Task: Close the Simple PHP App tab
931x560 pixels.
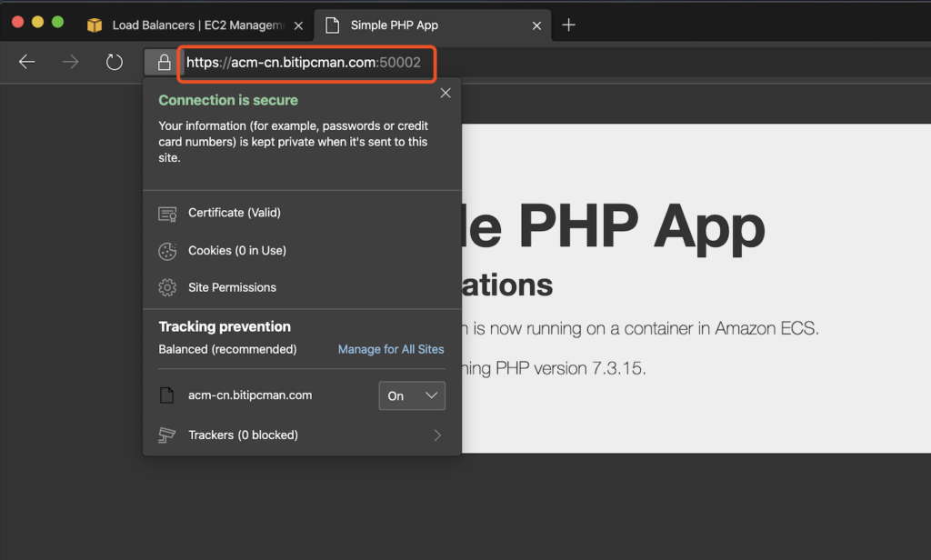Action: pos(537,25)
